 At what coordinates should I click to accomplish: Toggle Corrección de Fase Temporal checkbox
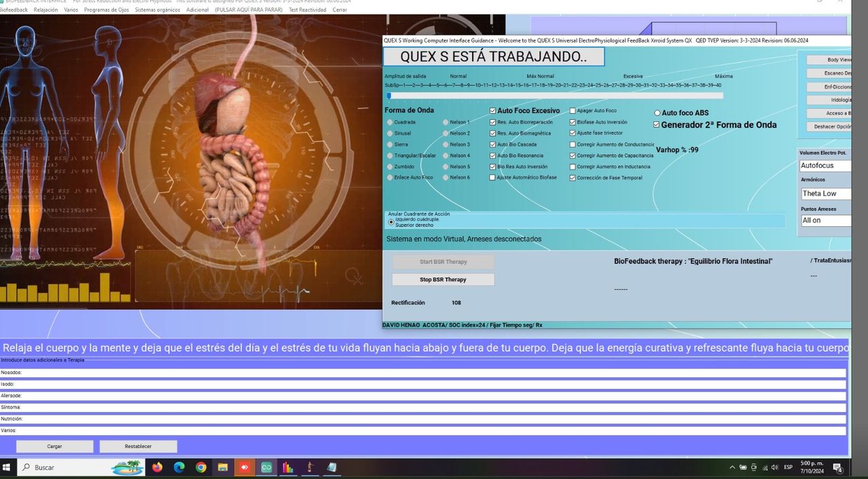pos(572,178)
